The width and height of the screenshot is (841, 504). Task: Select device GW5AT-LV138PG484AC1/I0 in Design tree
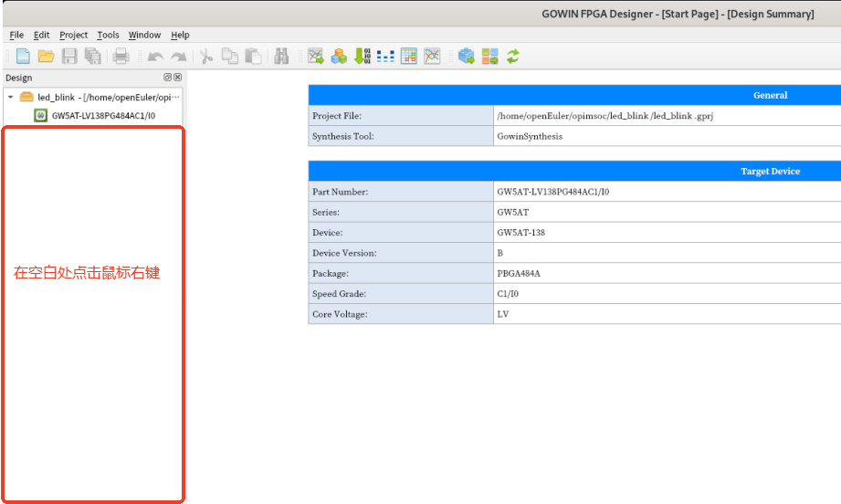click(103, 115)
